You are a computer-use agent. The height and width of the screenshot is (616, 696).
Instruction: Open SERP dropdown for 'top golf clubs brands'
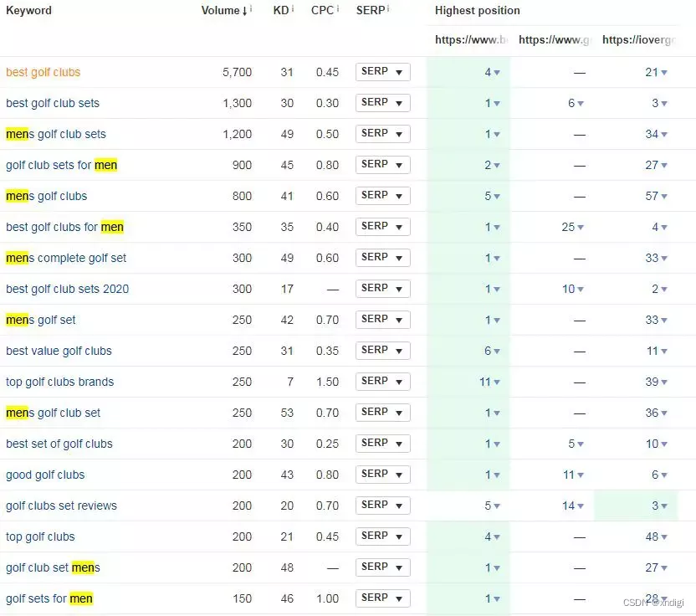(x=383, y=382)
